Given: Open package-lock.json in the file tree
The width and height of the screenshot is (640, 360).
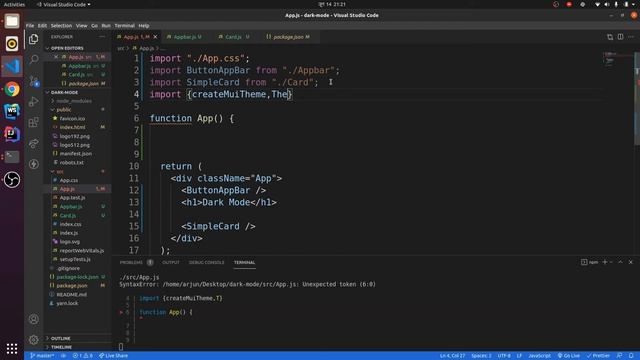Looking at the screenshot, I should point(77,277).
